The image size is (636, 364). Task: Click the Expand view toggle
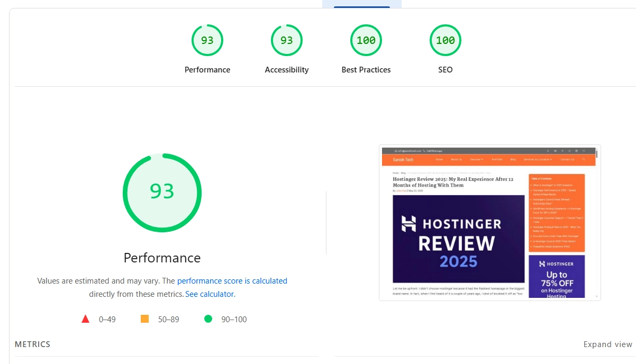[x=608, y=344]
